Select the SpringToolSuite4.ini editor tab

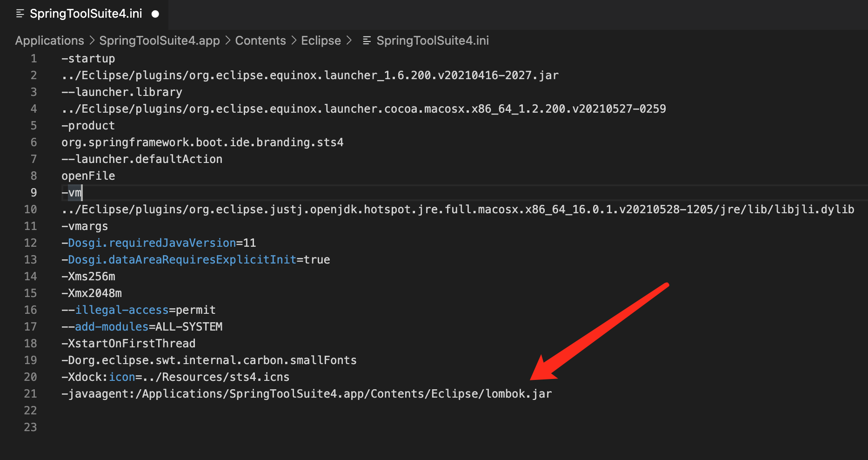coord(84,14)
